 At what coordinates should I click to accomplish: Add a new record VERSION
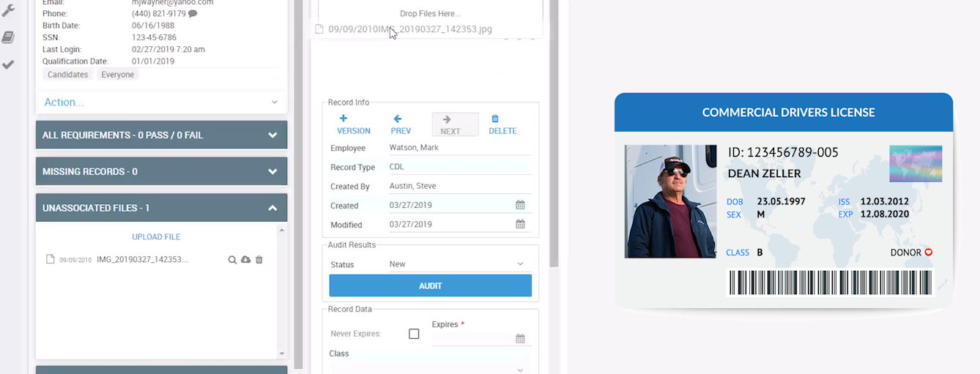[354, 125]
